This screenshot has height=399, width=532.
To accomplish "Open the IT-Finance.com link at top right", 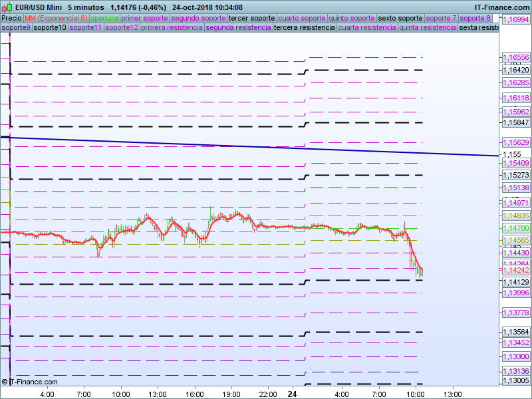I will tap(501, 7).
